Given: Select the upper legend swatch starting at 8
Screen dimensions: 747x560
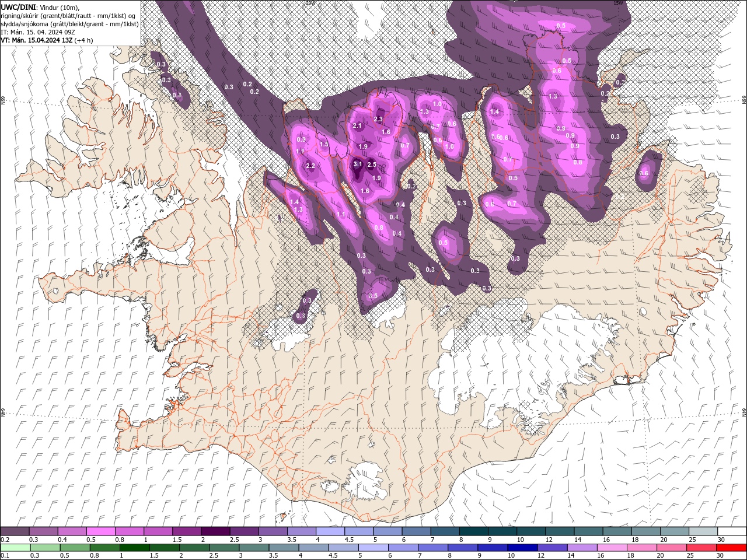Looking at the screenshot, I should [x=473, y=531].
